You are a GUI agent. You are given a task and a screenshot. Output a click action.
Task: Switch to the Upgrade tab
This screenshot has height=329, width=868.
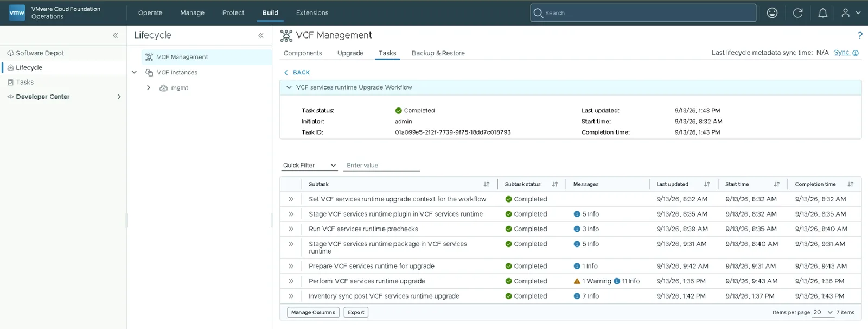tap(350, 53)
